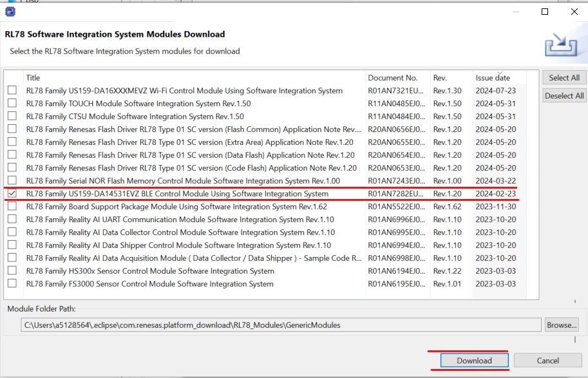The height and width of the screenshot is (378, 588).
Task: Select the FS3000 Sensor Control Module title
Action: (x=149, y=284)
